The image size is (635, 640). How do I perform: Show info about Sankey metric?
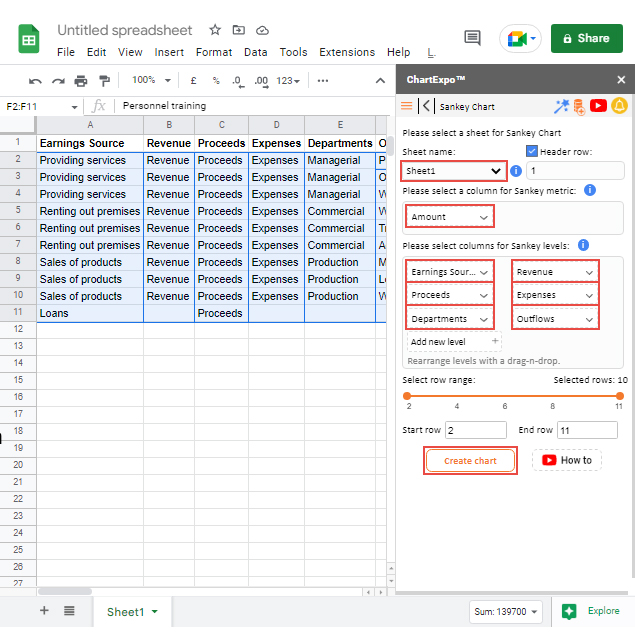(x=590, y=190)
